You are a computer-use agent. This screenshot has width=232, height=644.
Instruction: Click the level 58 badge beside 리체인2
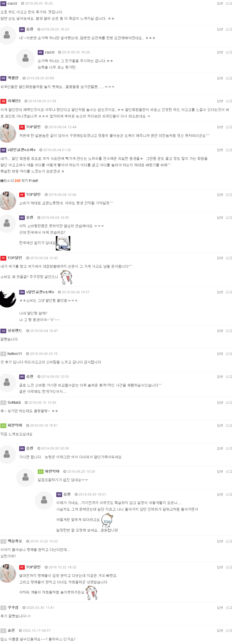[3, 101]
